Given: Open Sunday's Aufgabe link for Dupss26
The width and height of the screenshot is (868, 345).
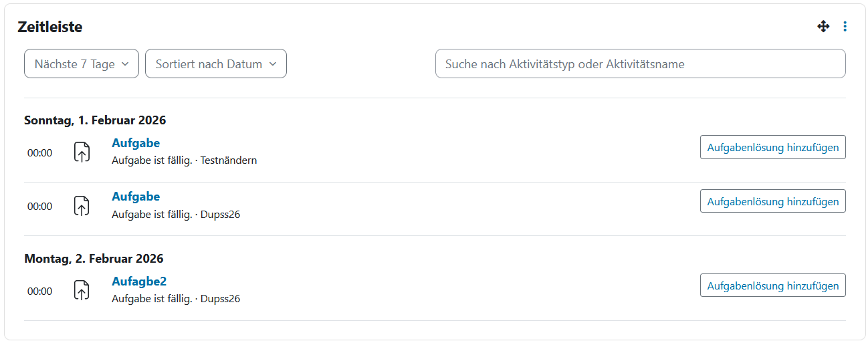Looking at the screenshot, I should (x=136, y=197).
